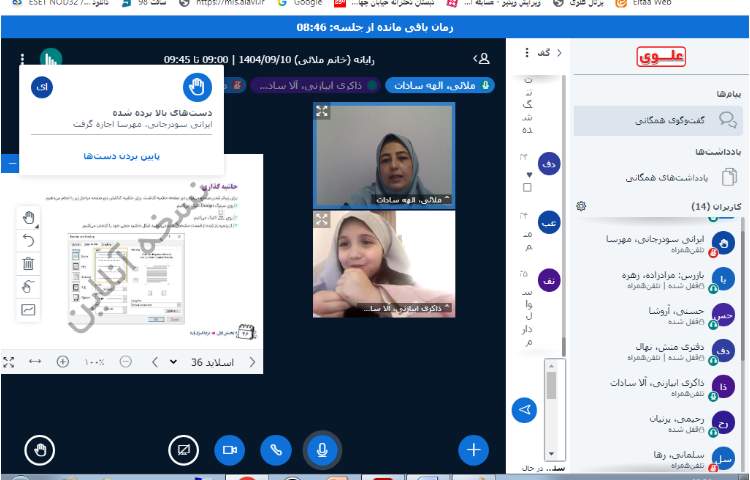Open the public chat گفت‌وگوی همگانی
The width and height of the screenshot is (750, 480).
click(x=658, y=120)
